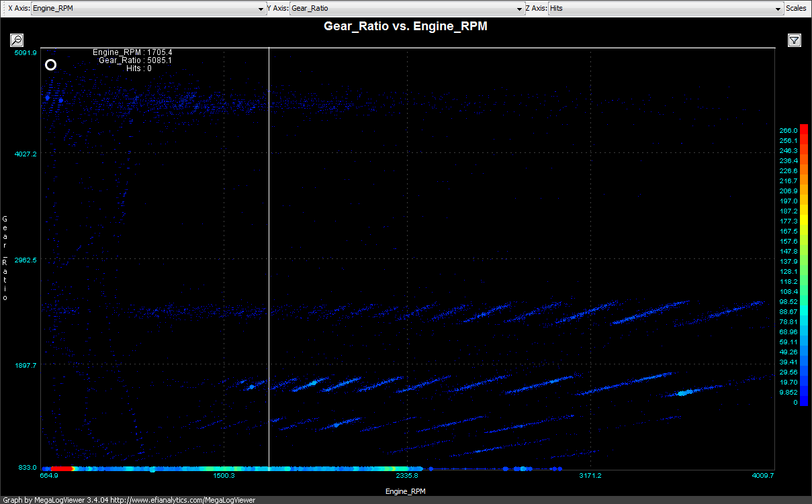Click the Scales button
The image size is (812, 504).
point(795,9)
